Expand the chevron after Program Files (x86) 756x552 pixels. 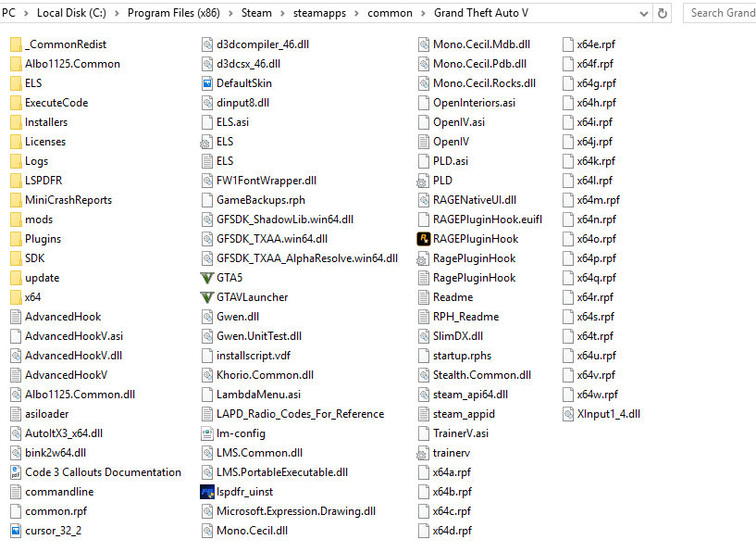(230, 14)
